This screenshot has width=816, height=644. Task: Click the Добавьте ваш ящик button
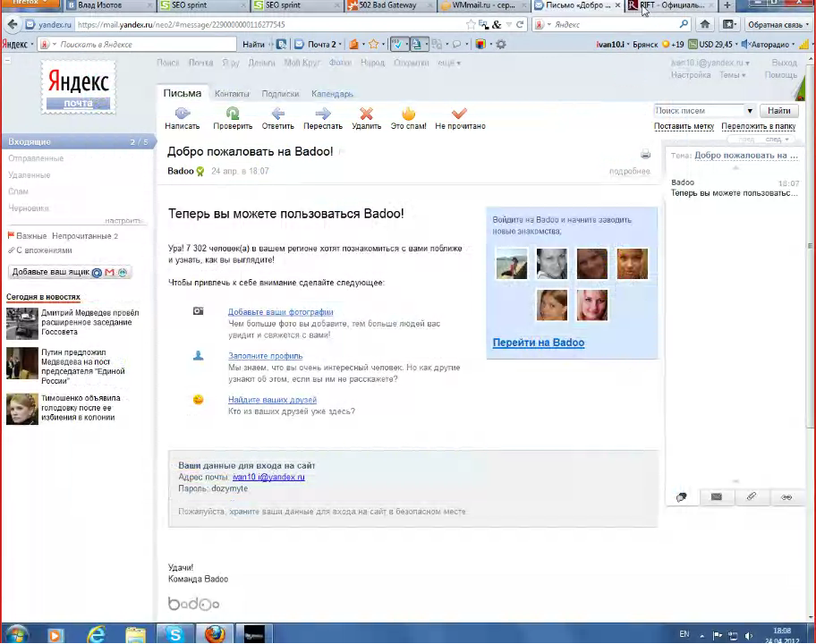pyautogui.click(x=69, y=272)
